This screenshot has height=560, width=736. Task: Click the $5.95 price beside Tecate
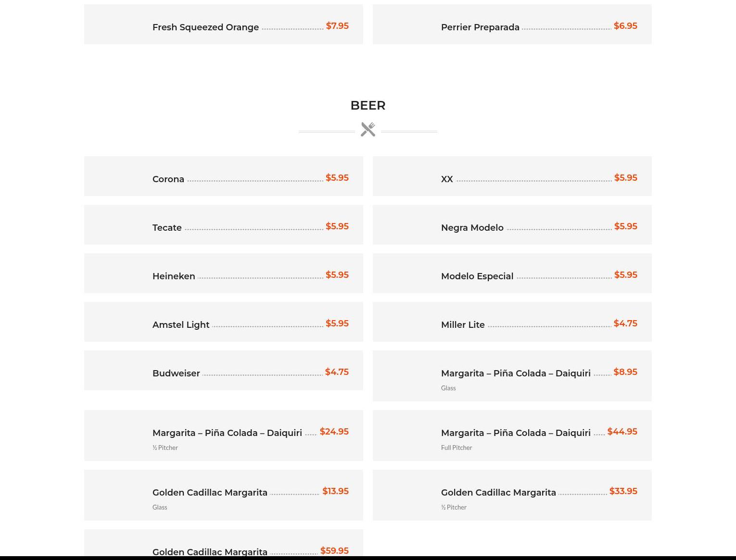click(337, 226)
